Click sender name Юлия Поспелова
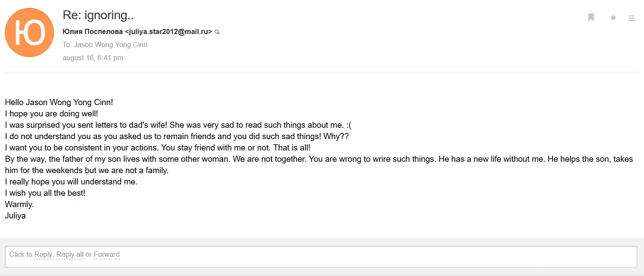 [x=92, y=31]
